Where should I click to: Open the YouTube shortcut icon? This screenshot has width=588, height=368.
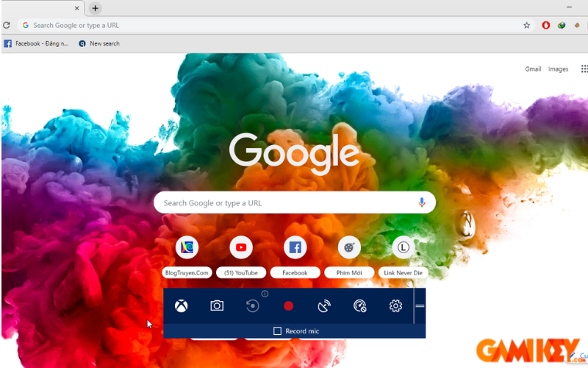pos(241,247)
